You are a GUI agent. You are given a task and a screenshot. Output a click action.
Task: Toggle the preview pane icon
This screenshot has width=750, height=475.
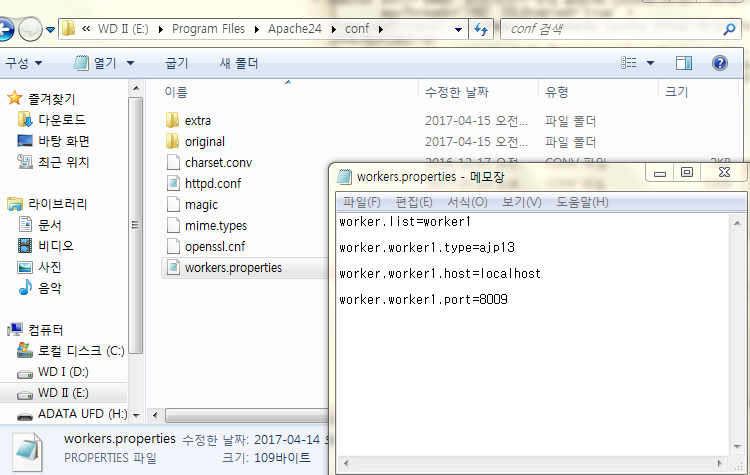coord(684,63)
